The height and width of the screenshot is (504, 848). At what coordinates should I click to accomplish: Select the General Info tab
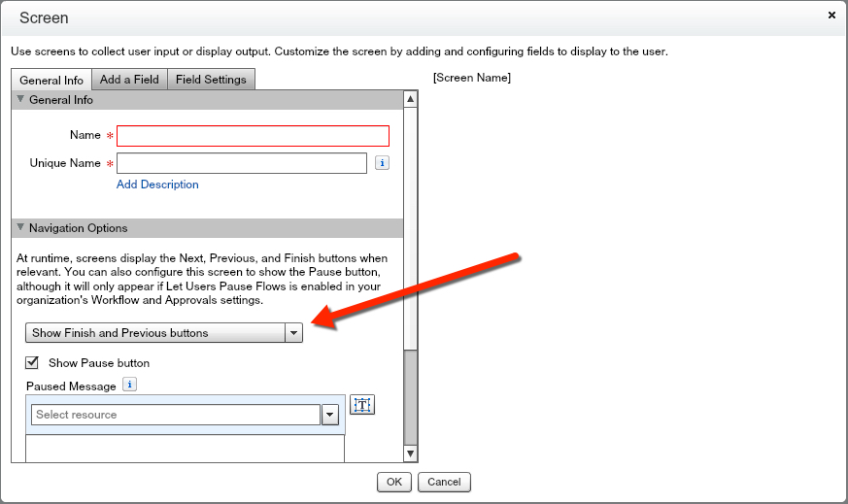point(51,80)
